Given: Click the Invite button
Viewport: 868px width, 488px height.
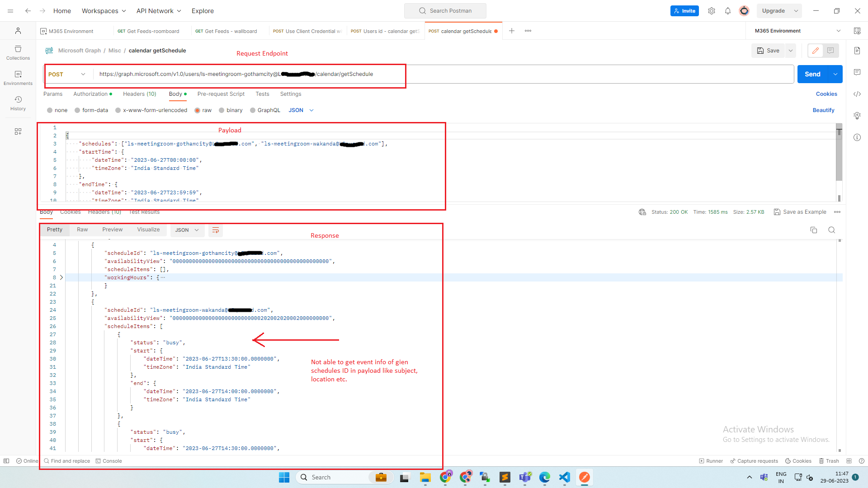Looking at the screenshot, I should pos(684,11).
